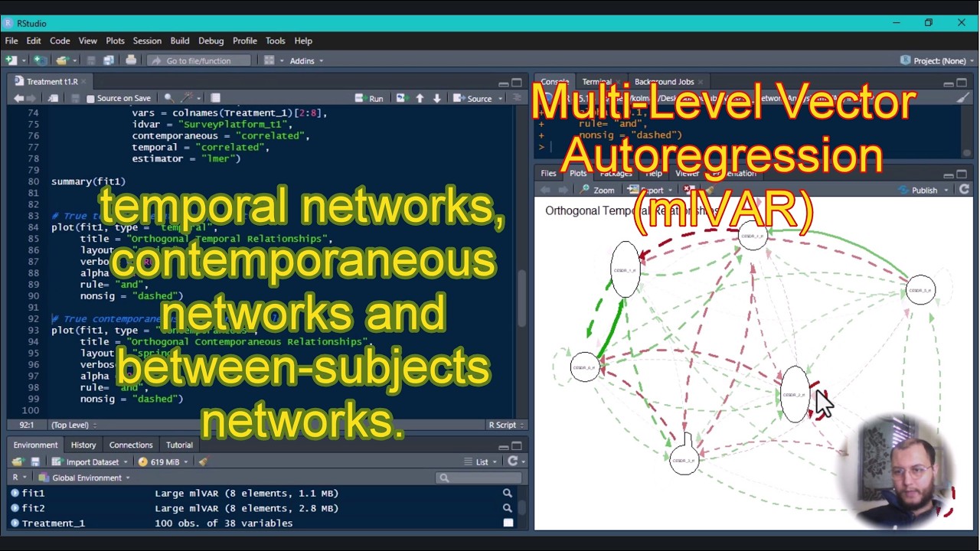The image size is (980, 551).
Task: Open the Session menu
Action: tap(147, 41)
